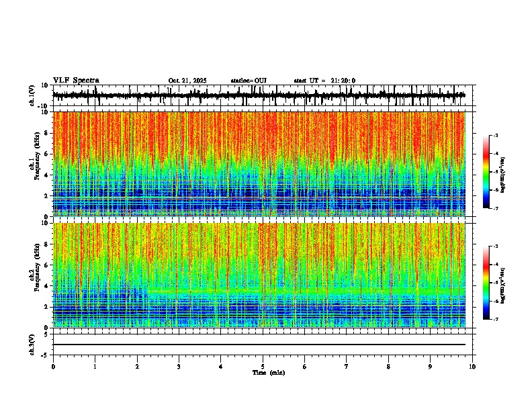
Task: Click the time axis tick label "10"
Action: point(472,367)
